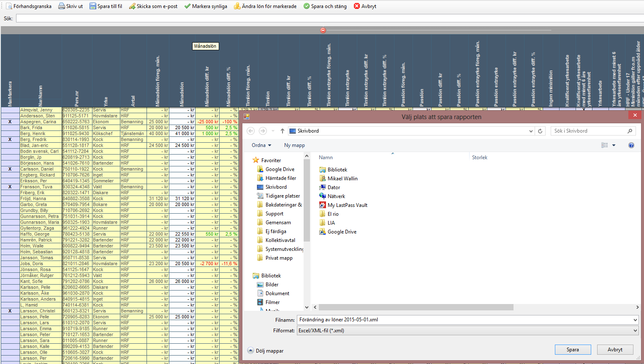Search in Sök i Skrivbord box
This screenshot has width=644, height=364.
tap(589, 131)
